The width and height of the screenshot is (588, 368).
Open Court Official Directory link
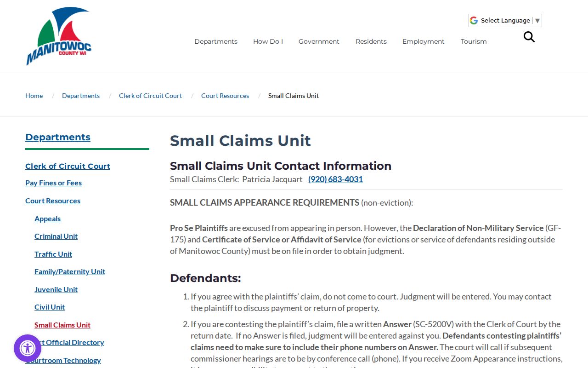coord(69,343)
